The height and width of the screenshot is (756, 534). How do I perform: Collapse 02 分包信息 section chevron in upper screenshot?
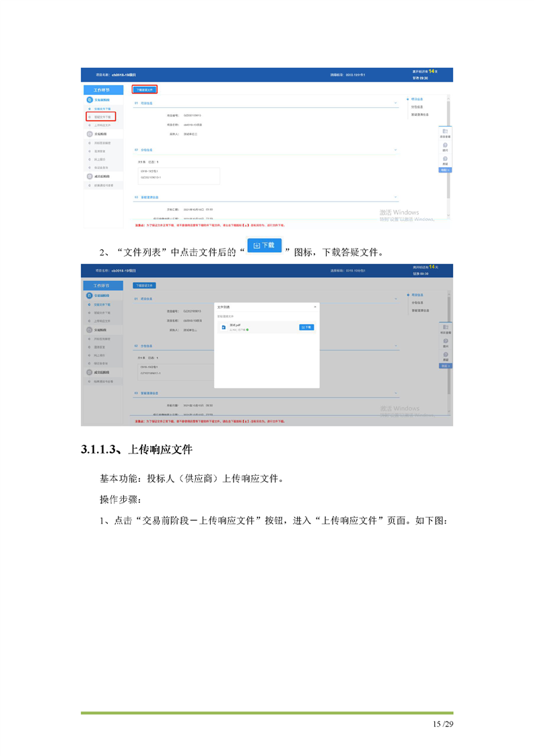[x=395, y=150]
